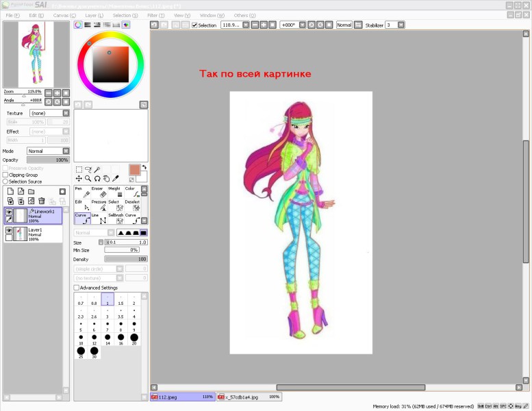The width and height of the screenshot is (532, 411).
Task: Open the Stabilizer dropdown
Action: 401,25
